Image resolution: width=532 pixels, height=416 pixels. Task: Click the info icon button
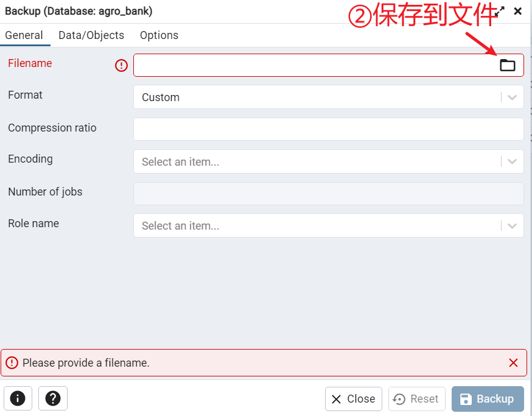[x=18, y=398]
